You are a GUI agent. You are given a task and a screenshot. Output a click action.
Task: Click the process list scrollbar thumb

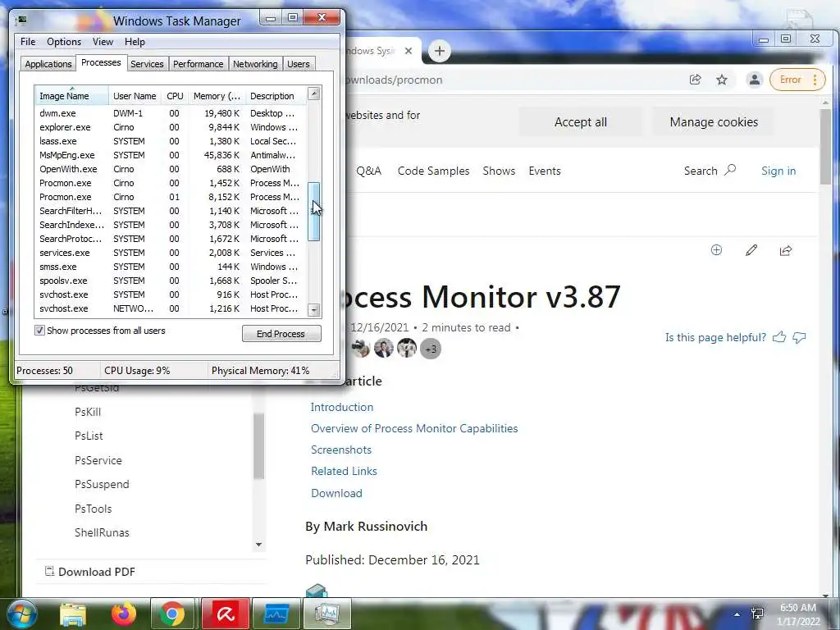point(314,212)
